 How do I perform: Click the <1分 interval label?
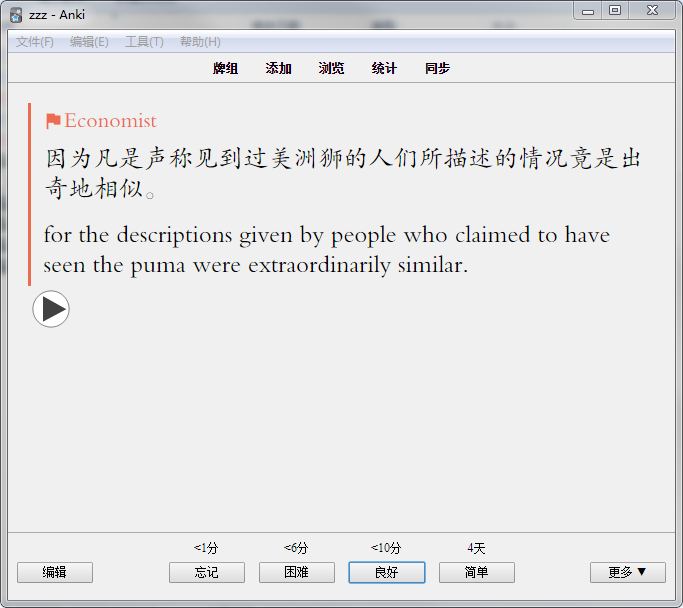(x=206, y=548)
